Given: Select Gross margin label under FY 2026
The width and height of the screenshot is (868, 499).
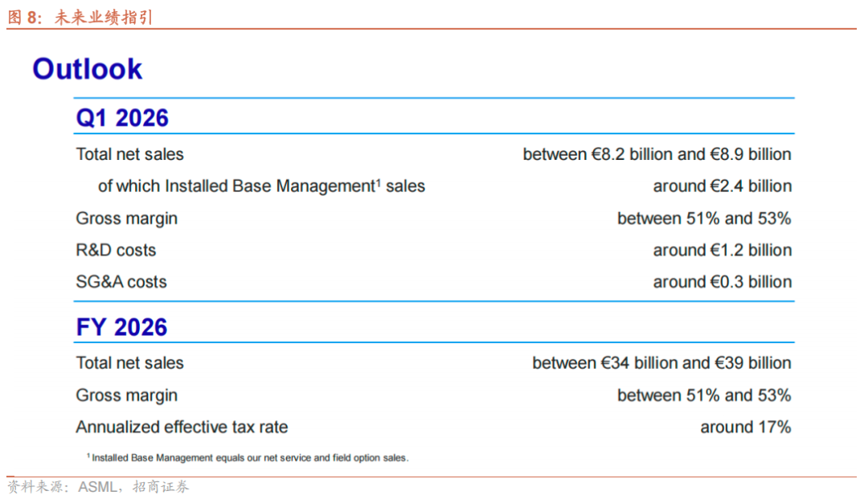Looking at the screenshot, I should [127, 395].
